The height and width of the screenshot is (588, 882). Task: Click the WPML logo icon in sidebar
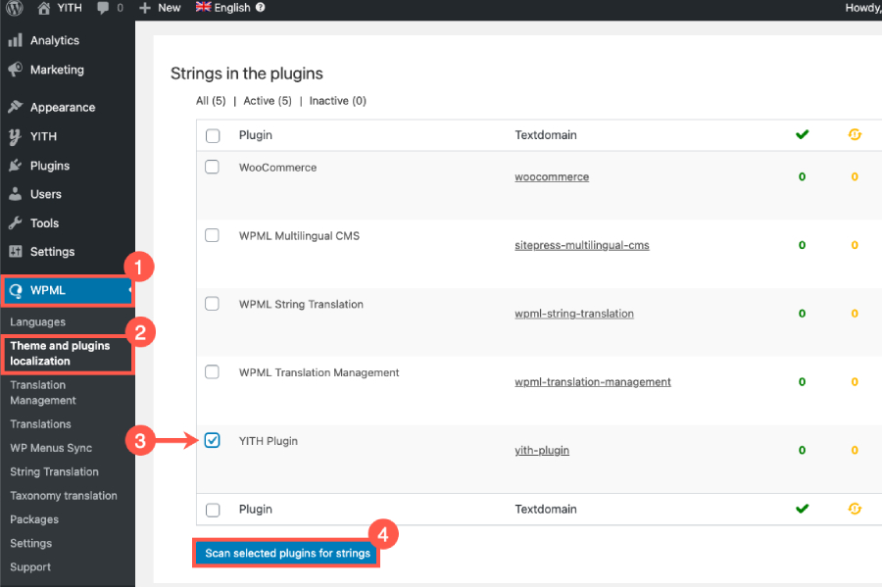16,290
